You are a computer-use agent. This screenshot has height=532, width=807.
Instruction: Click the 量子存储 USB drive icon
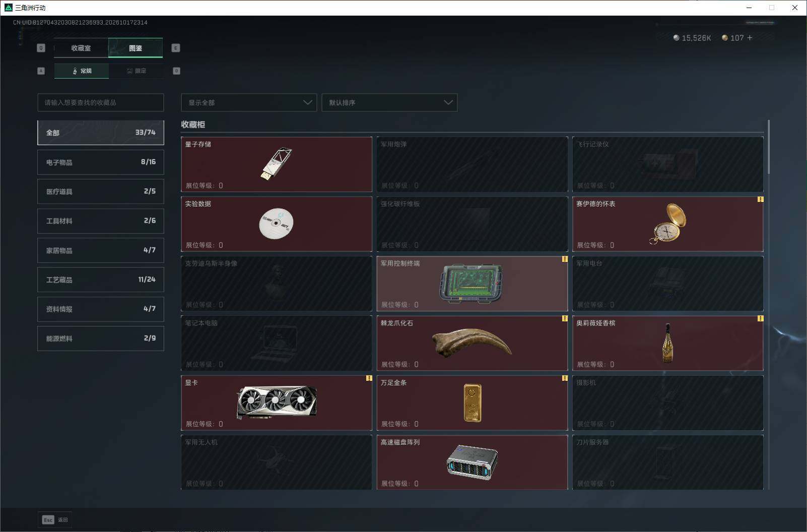click(277, 164)
